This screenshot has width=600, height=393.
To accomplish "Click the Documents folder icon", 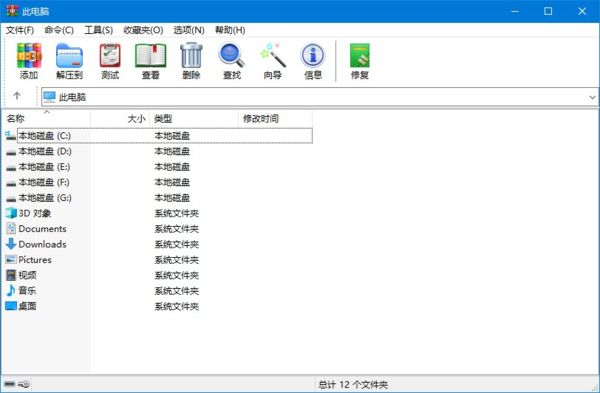I will click(11, 228).
